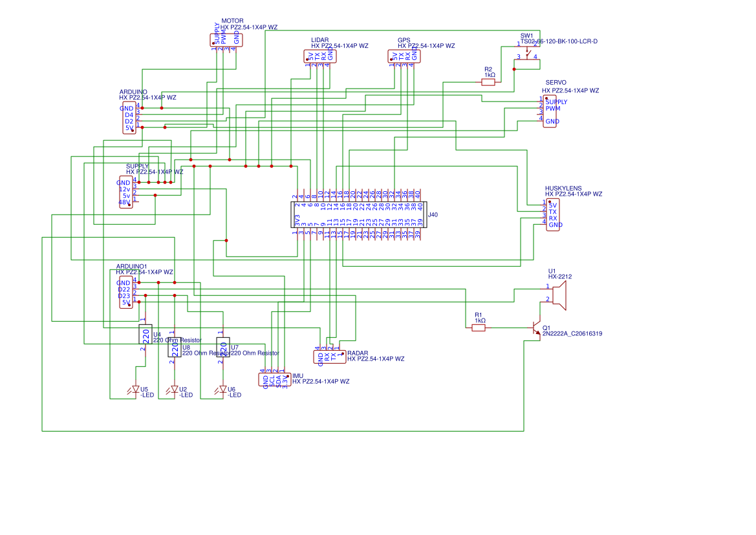
Task: Select the RADAR connector symbol
Action: (330, 357)
